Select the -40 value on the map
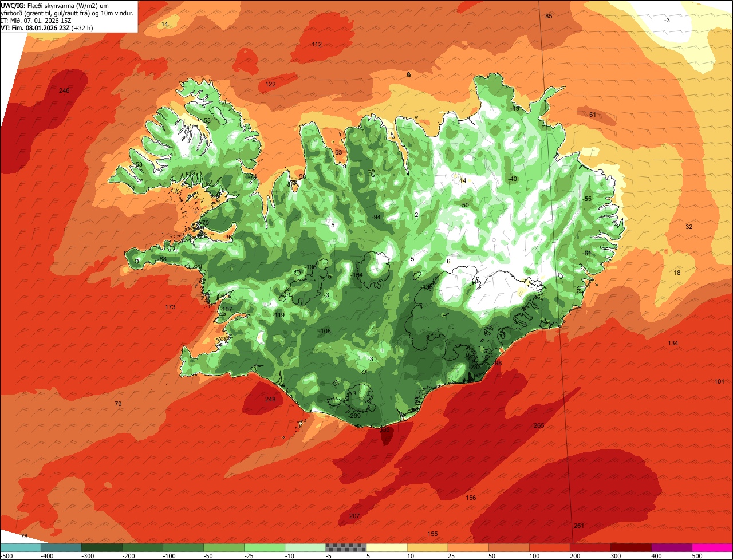 [x=513, y=179]
